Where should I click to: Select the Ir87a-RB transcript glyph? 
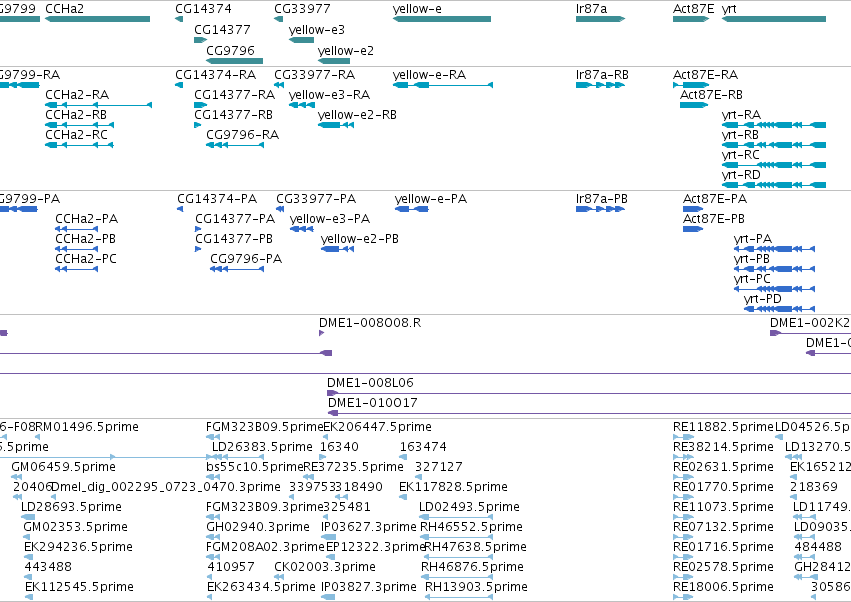point(600,85)
